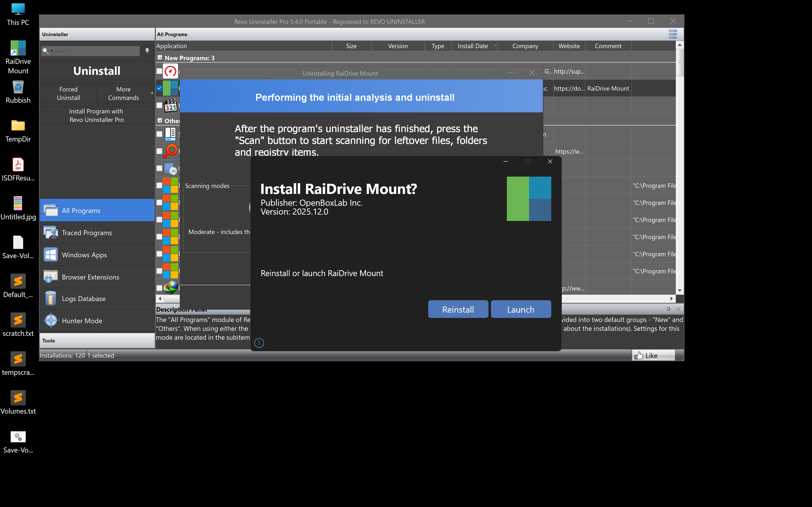Tick the checkbox beside the 321 player
The width and height of the screenshot is (812, 507).
tap(159, 105)
